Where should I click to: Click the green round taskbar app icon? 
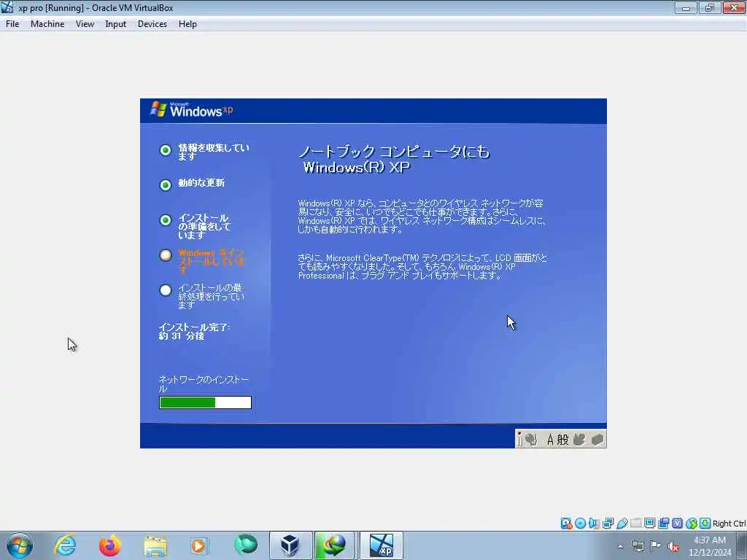(x=245, y=545)
